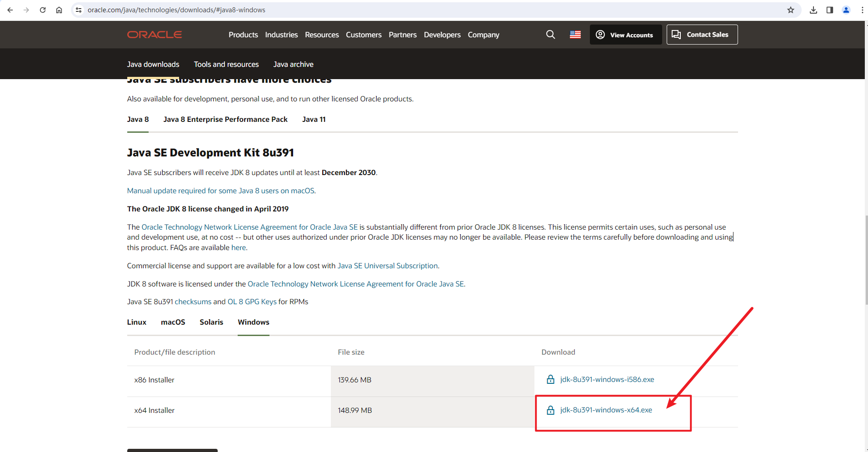Open Java archive section
Viewport: 868px width, 452px height.
pyautogui.click(x=293, y=64)
